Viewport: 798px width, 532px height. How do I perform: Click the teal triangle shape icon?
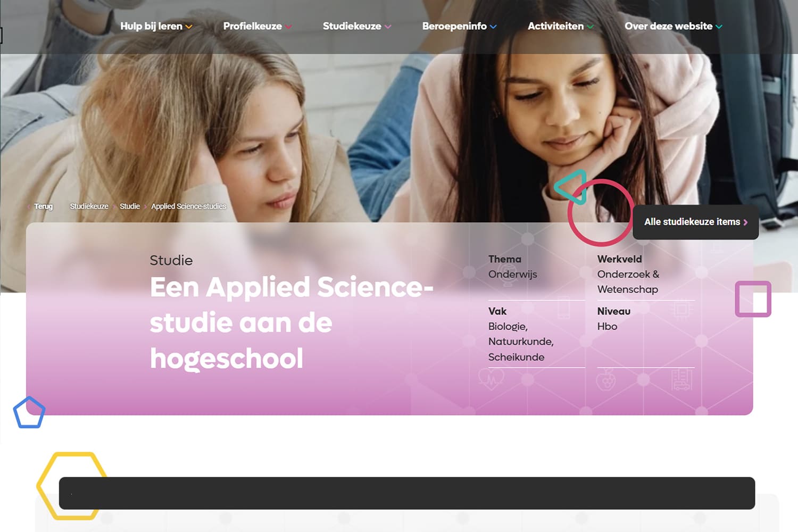[x=572, y=187]
